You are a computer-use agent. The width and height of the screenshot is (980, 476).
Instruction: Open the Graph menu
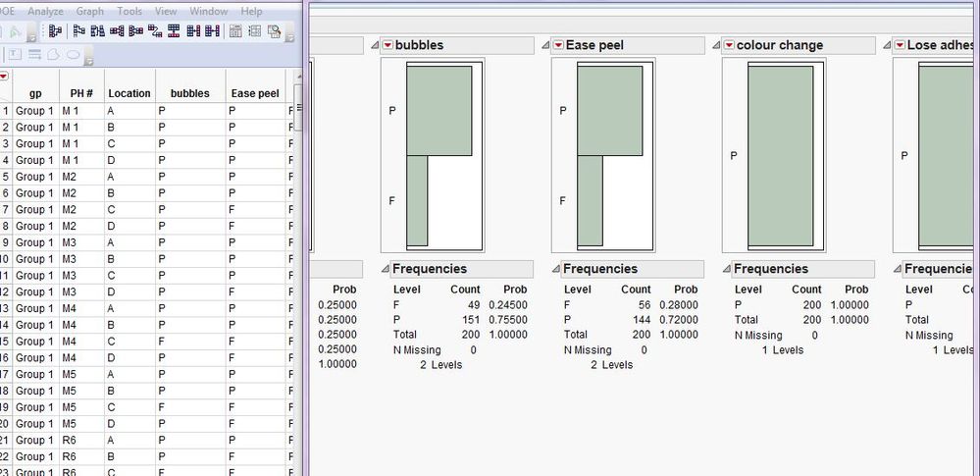90,11
